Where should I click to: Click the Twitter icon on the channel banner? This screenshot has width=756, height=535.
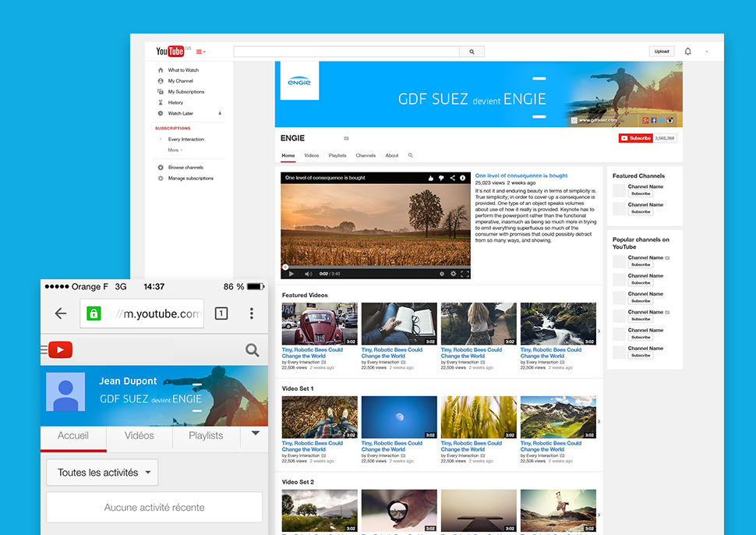click(662, 120)
